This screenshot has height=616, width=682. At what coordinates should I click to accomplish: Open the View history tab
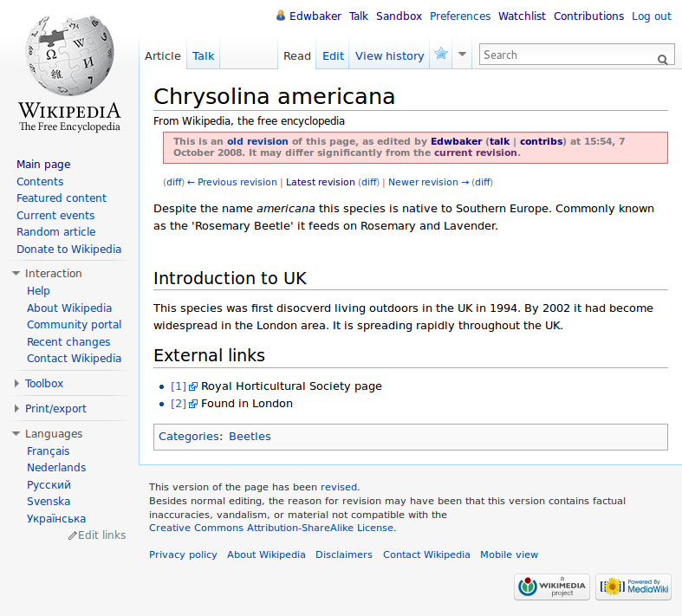tap(389, 55)
